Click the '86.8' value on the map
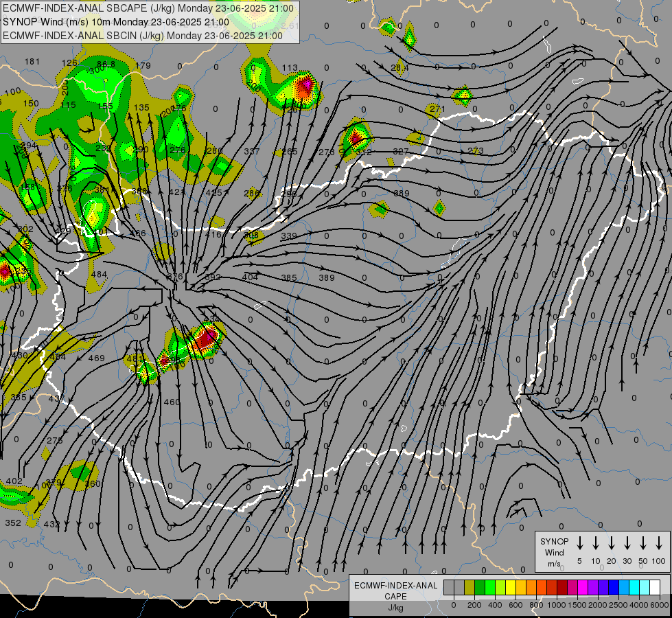This screenshot has height=618, width=672. point(106,65)
